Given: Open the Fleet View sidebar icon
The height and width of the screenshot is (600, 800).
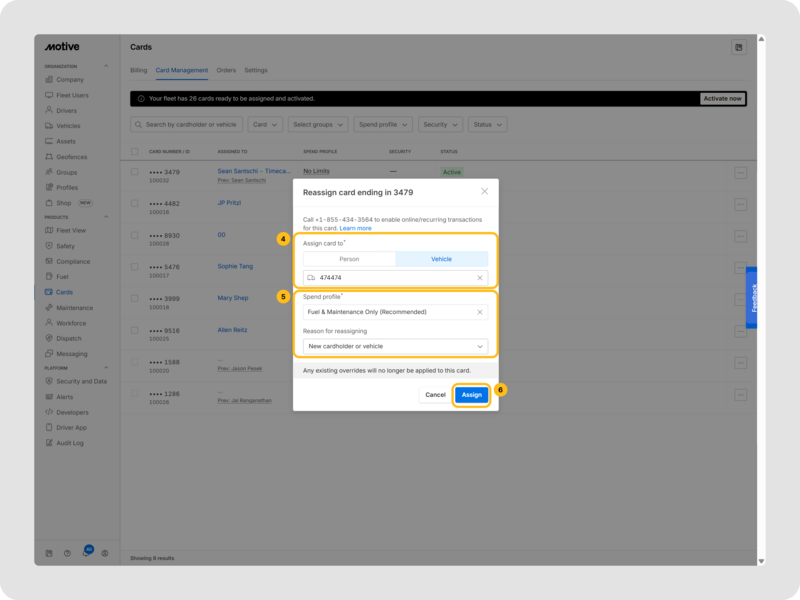Looking at the screenshot, I should [x=49, y=230].
